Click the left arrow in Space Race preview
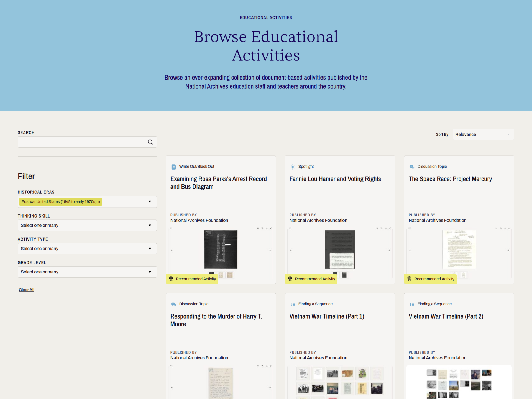This screenshot has width=532, height=399. pyautogui.click(x=410, y=250)
